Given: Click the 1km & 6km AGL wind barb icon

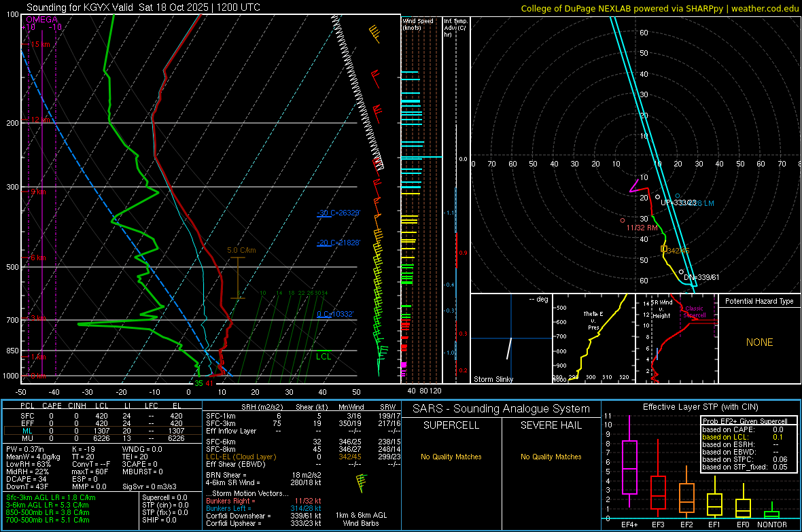Looking at the screenshot, I should pos(362,483).
